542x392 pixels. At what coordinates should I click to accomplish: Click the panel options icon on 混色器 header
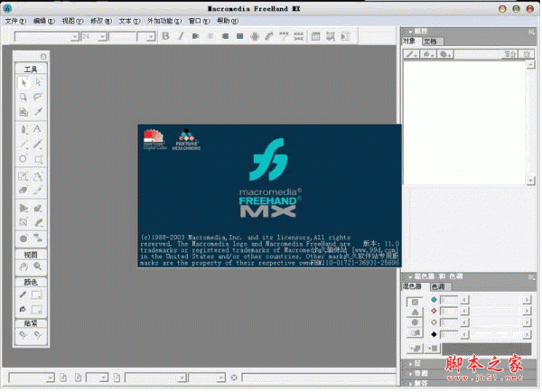pos(531,277)
